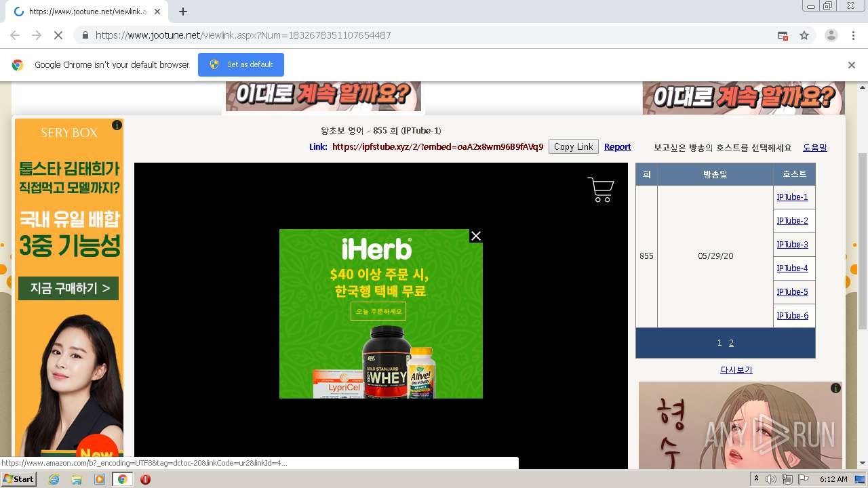Show hidden system tray icons
Image resolution: width=868 pixels, height=488 pixels.
pos(756,479)
